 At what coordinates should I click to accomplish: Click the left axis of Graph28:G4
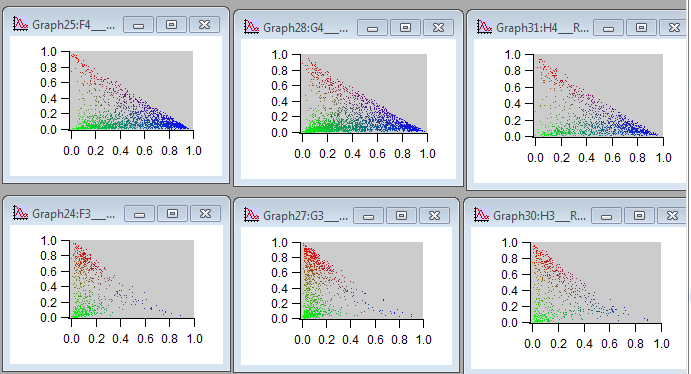(x=286, y=93)
